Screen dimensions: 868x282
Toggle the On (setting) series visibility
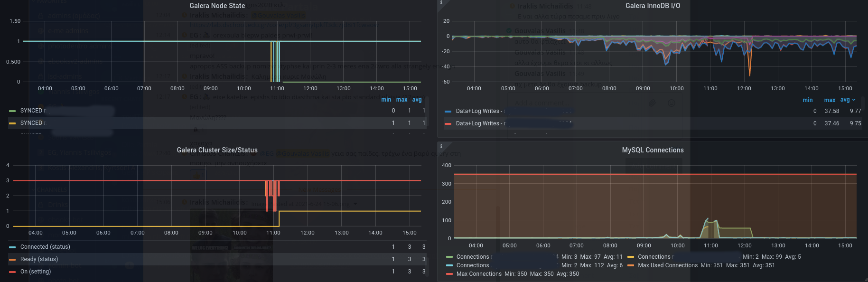coord(35,272)
